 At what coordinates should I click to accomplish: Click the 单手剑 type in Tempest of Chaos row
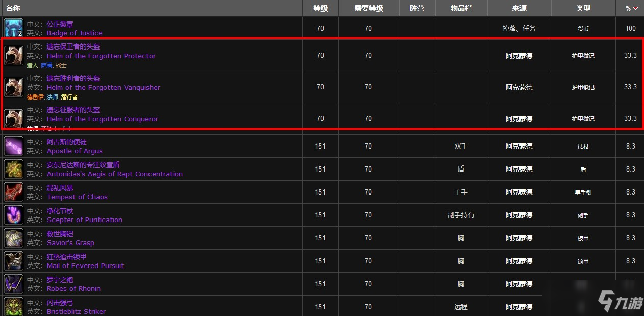tap(583, 192)
